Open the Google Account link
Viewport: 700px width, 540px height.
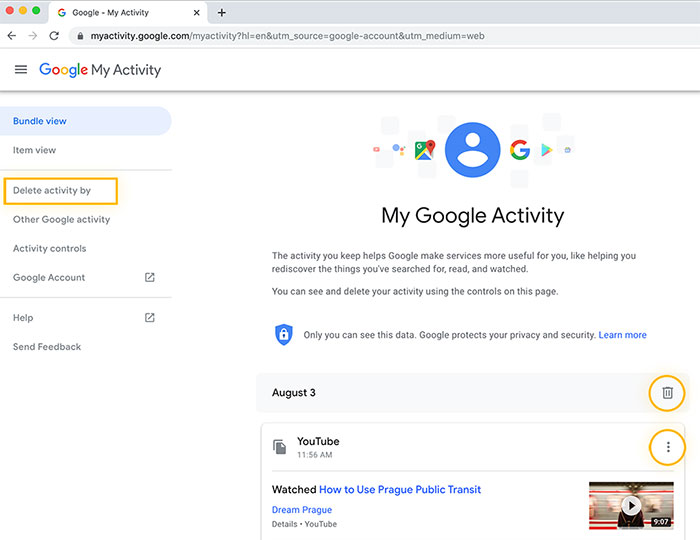(x=49, y=277)
